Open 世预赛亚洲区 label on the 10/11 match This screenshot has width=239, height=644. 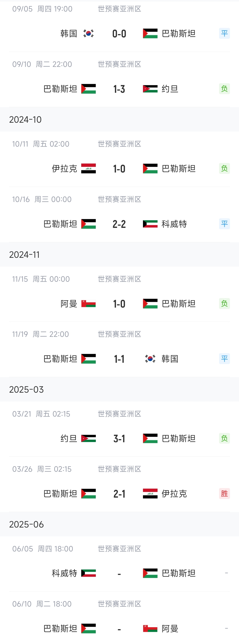[x=119, y=144]
